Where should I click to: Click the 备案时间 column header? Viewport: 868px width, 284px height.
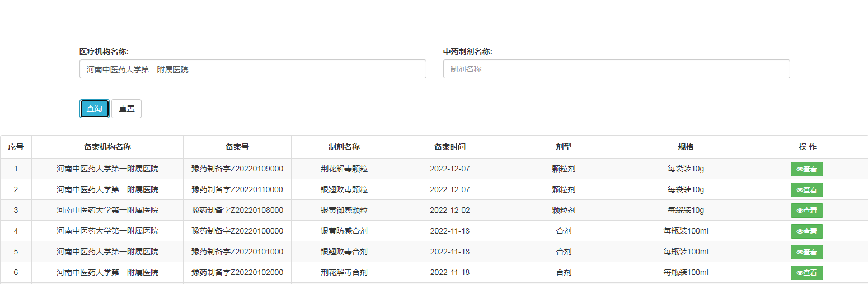450,147
